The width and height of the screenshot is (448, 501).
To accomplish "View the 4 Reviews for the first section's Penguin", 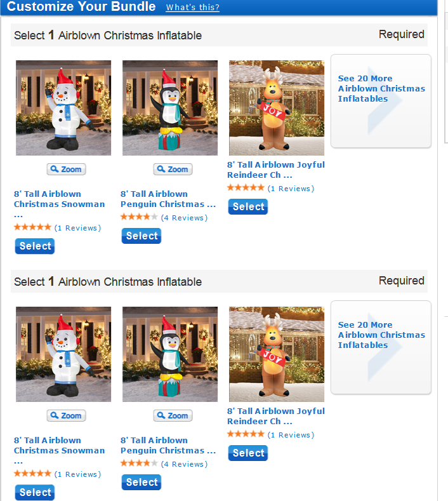I will click(184, 218).
